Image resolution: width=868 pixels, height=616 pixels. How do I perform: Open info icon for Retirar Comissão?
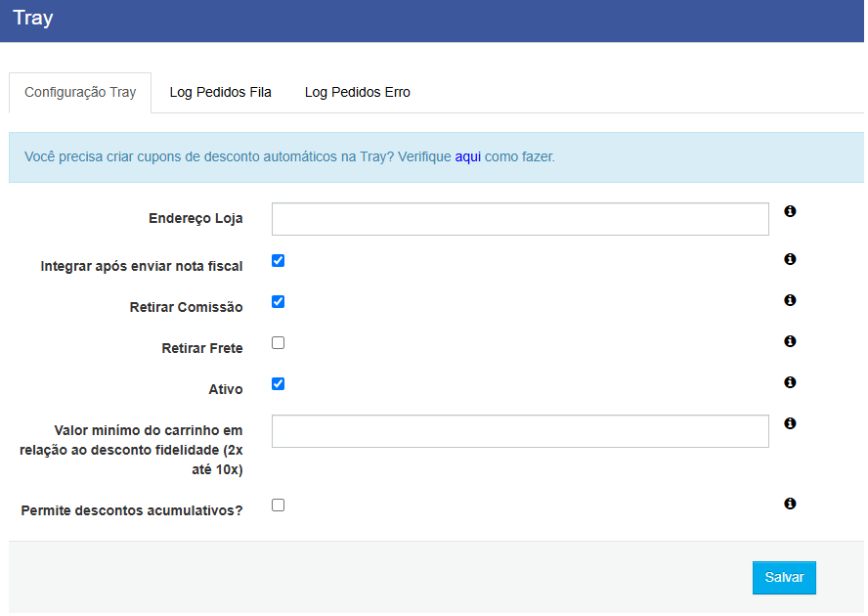[790, 300]
